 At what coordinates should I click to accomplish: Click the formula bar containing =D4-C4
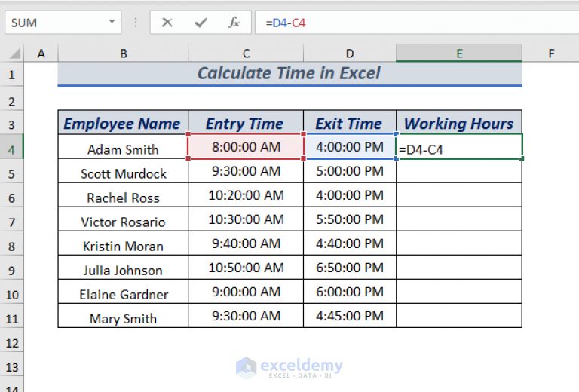(417, 23)
